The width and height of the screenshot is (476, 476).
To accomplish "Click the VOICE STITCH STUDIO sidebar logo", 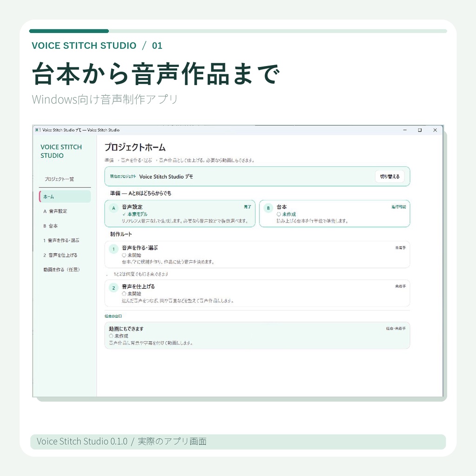I will point(61,151).
